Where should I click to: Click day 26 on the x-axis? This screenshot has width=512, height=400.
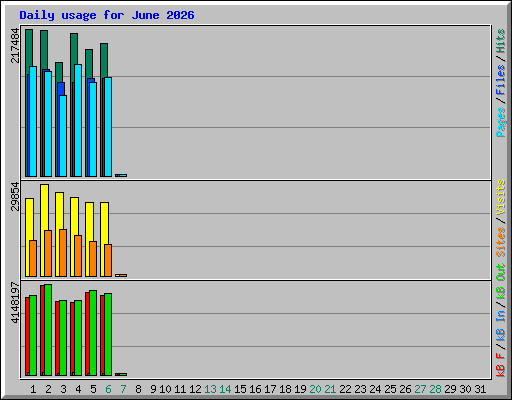coord(405,389)
